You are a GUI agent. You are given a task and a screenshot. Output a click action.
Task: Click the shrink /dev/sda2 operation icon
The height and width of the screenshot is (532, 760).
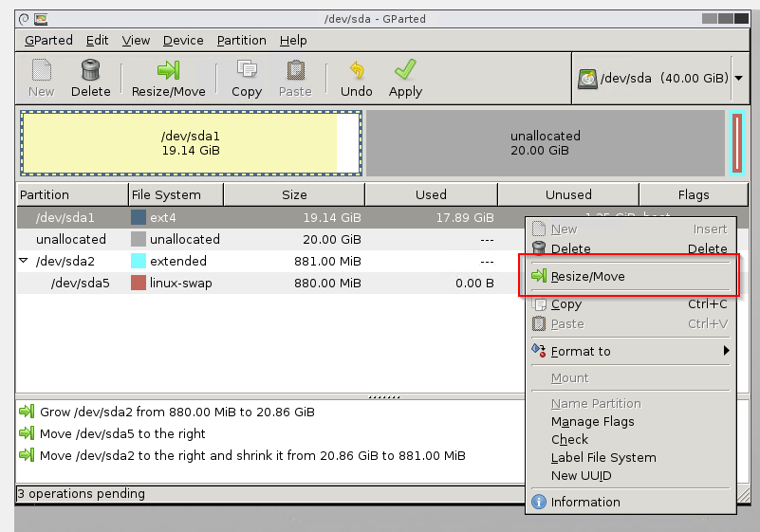[27, 455]
